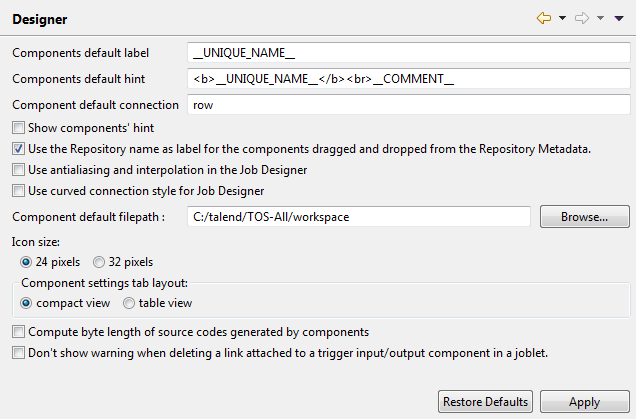636x419 pixels.
Task: Click Restore Defaults button
Action: (x=485, y=402)
